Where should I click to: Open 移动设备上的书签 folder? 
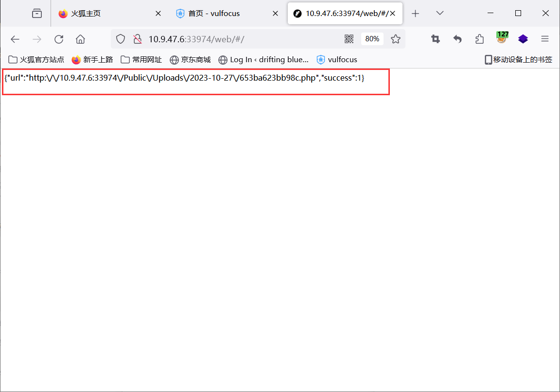[518, 60]
